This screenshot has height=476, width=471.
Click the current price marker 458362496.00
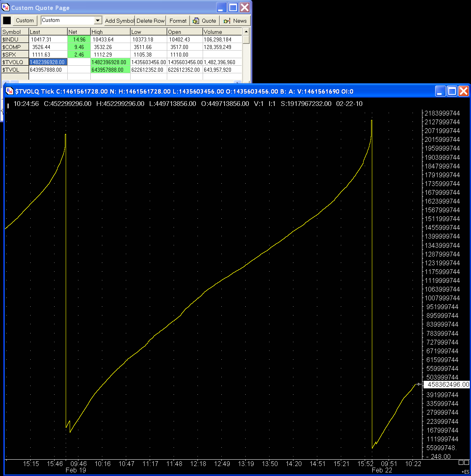coord(447,385)
